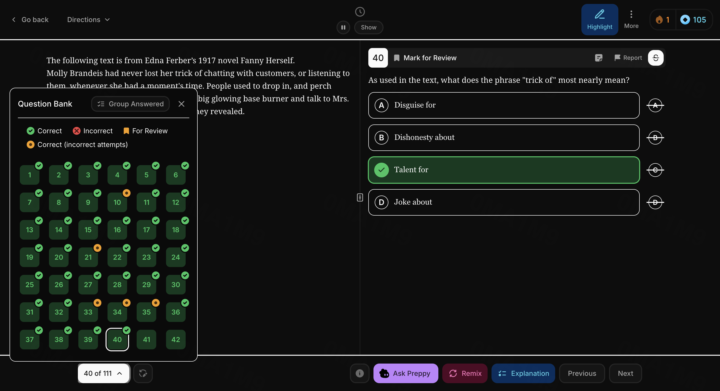720x391 pixels.
Task: Strike out answer choice D
Action: pyautogui.click(x=655, y=202)
